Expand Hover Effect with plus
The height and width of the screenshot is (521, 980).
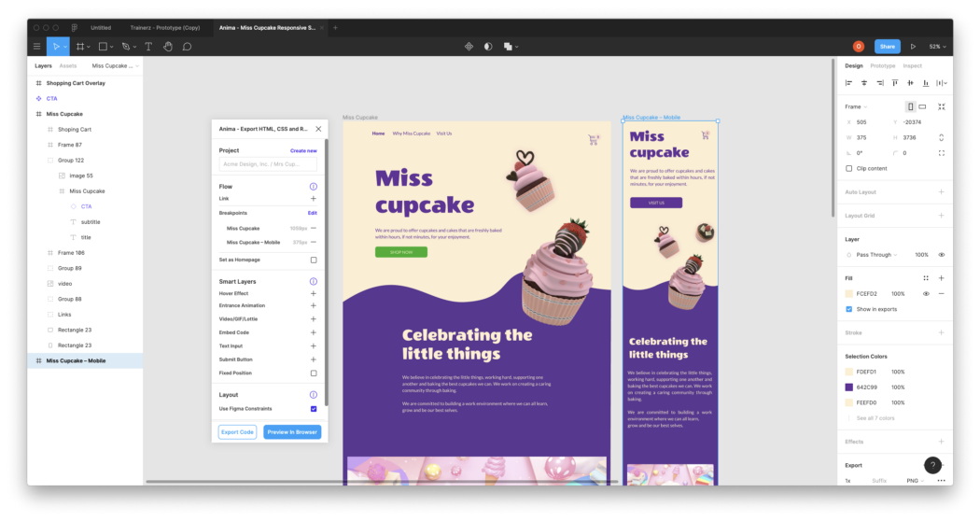click(x=313, y=293)
